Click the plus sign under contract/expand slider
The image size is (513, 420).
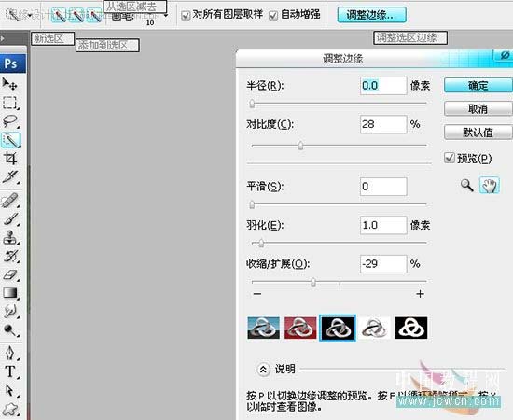[420, 294]
